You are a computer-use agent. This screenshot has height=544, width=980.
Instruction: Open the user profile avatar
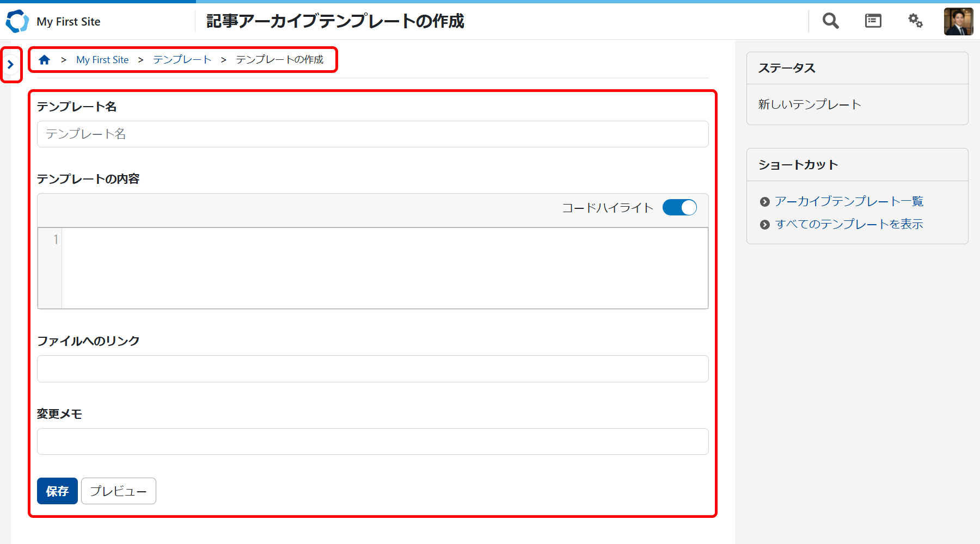tap(958, 22)
